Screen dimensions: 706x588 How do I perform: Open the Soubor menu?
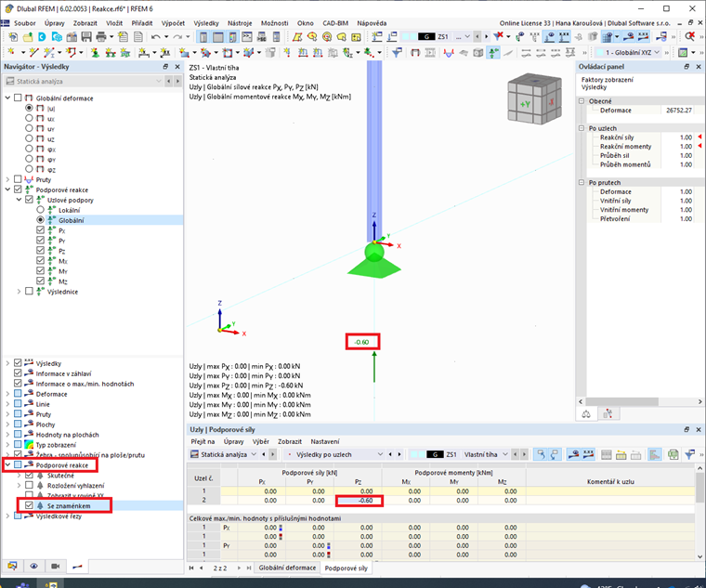[x=25, y=23]
